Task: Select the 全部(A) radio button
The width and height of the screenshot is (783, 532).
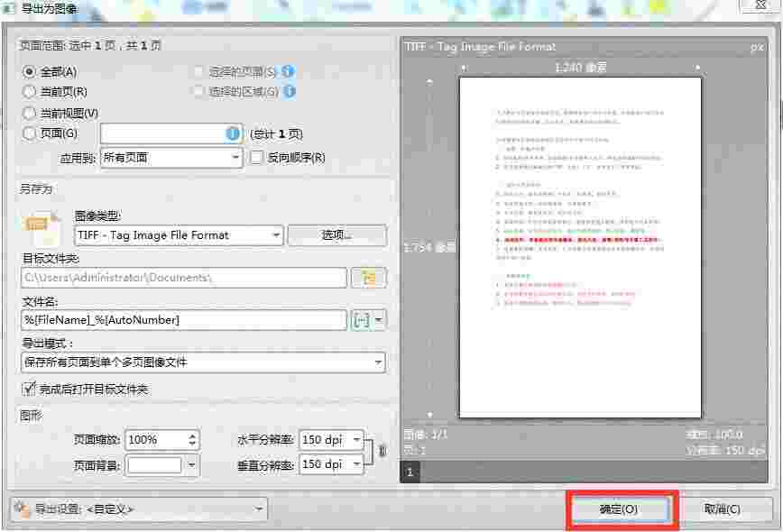Action: (27, 72)
